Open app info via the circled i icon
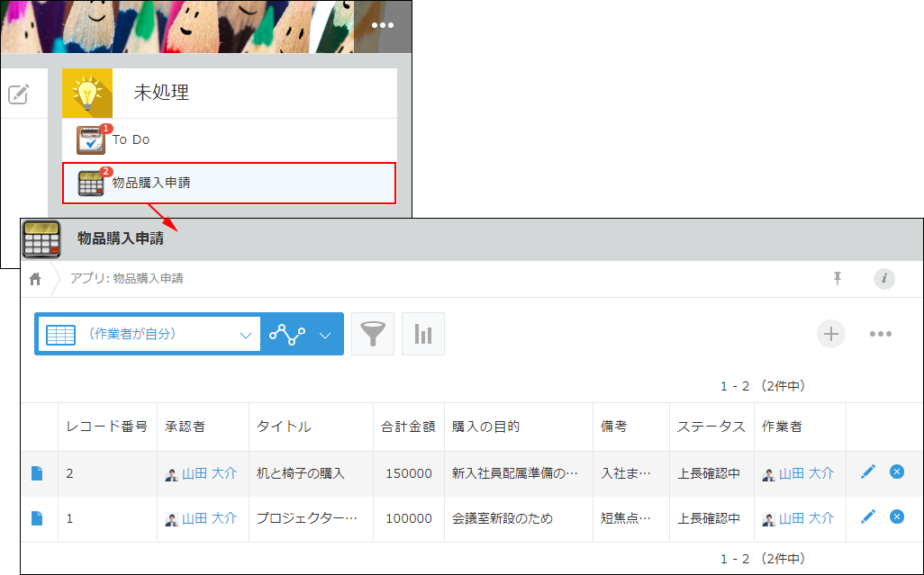 click(x=883, y=279)
